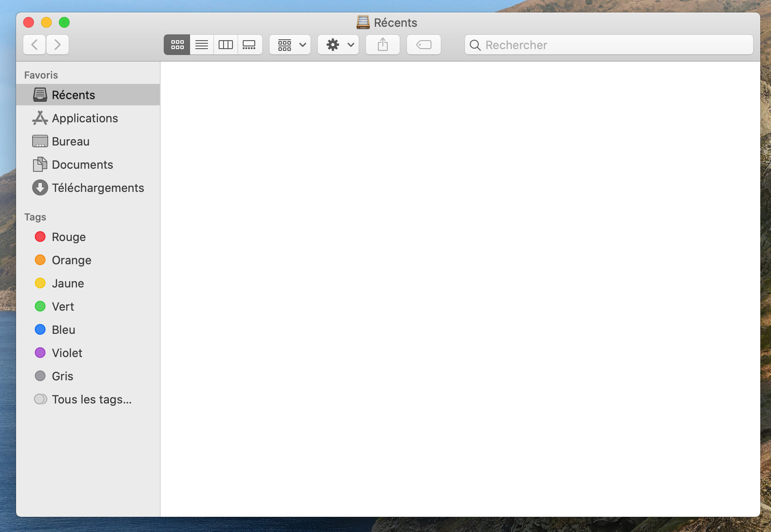The width and height of the screenshot is (771, 532).
Task: Show items tagged Bleu
Action: [63, 330]
